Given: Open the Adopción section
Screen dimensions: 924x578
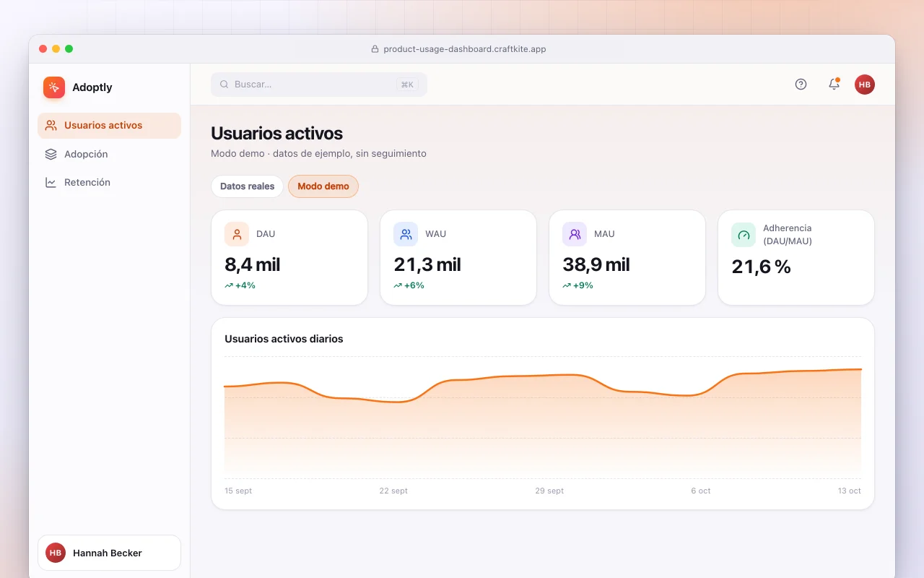Looking at the screenshot, I should (109, 154).
